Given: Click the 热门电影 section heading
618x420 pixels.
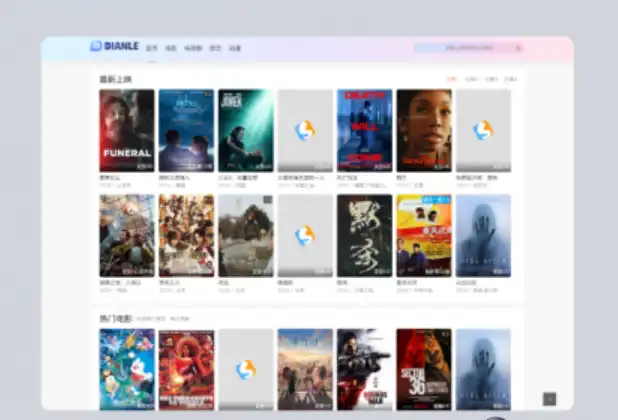Looking at the screenshot, I should (x=115, y=318).
